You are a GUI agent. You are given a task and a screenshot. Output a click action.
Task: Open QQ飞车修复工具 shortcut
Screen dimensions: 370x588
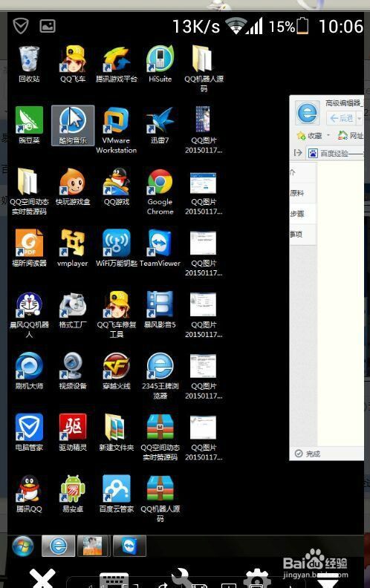(117, 314)
